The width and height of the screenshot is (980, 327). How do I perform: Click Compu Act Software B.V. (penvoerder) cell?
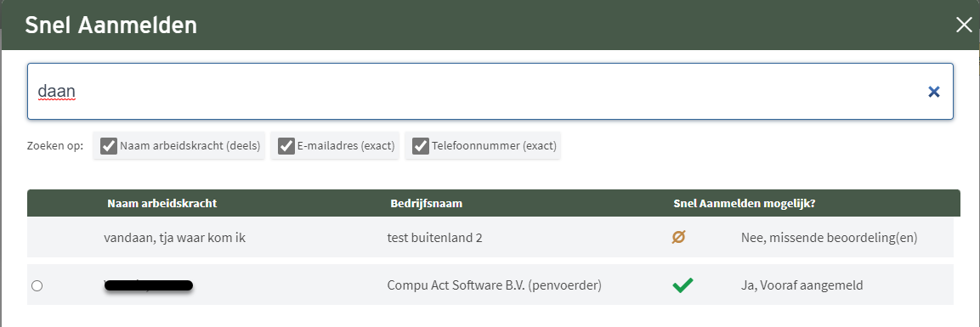[x=495, y=285]
